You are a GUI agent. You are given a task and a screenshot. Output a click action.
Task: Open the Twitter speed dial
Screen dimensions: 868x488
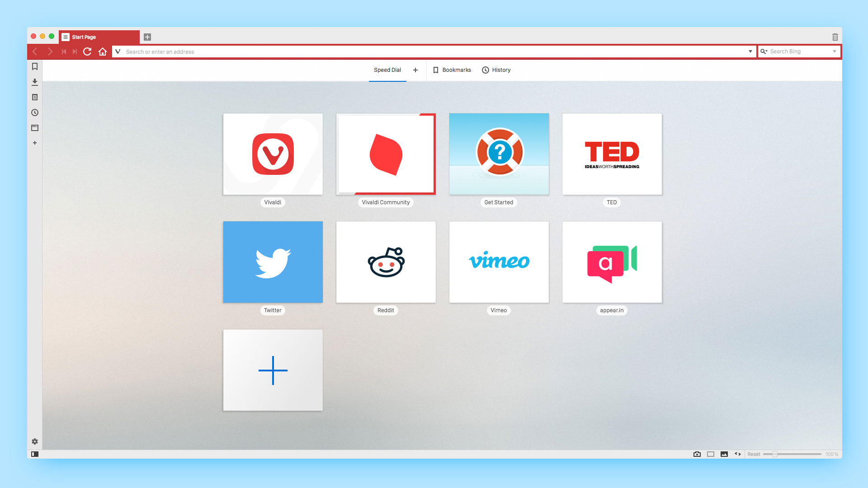[273, 262]
